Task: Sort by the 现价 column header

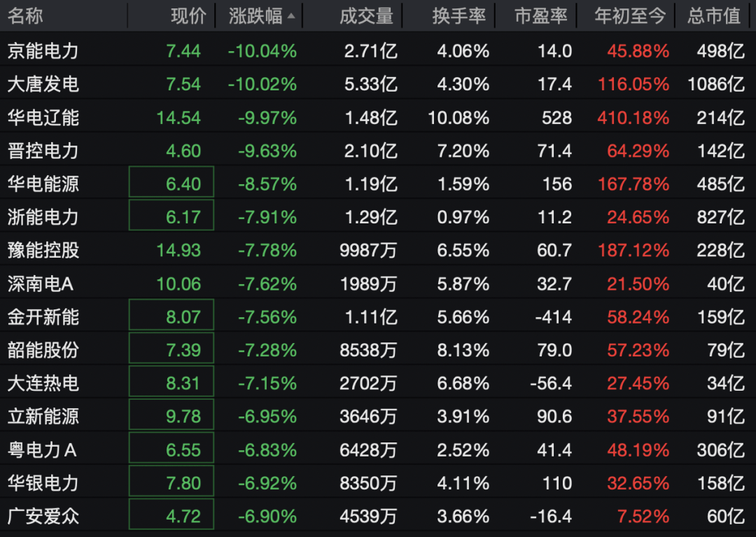Action: coord(188,16)
